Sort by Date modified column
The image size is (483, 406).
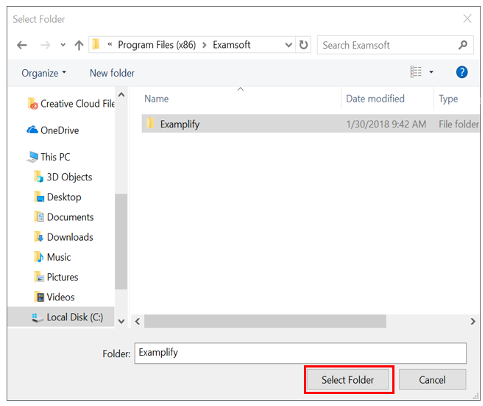[x=375, y=99]
